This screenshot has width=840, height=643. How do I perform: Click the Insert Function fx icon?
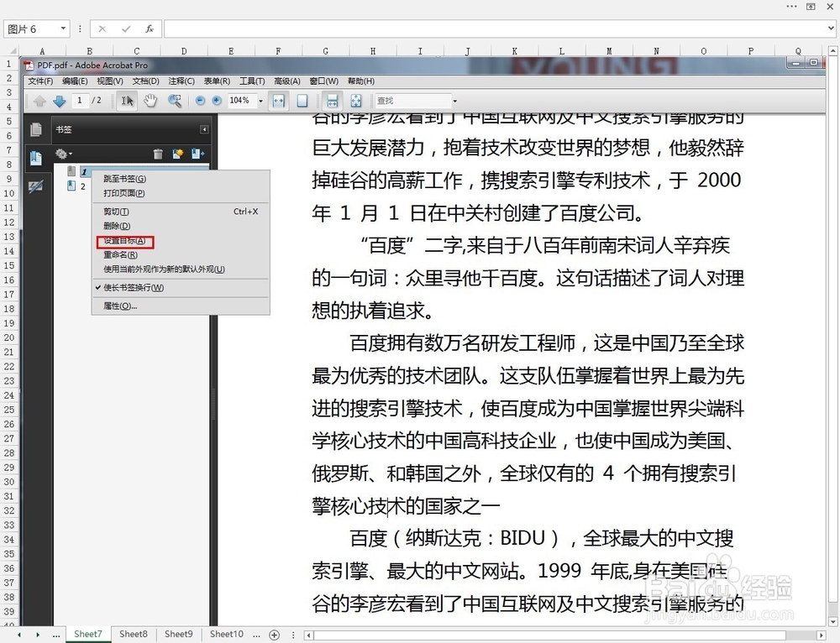[150, 29]
